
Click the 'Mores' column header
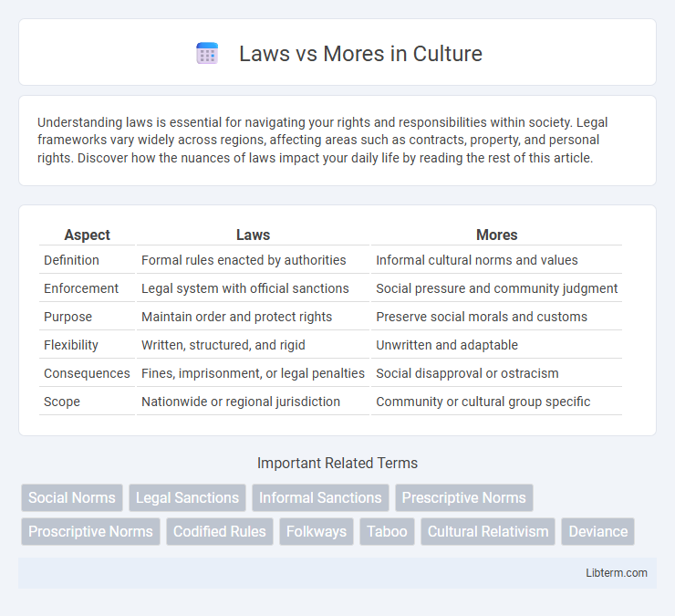pos(496,235)
